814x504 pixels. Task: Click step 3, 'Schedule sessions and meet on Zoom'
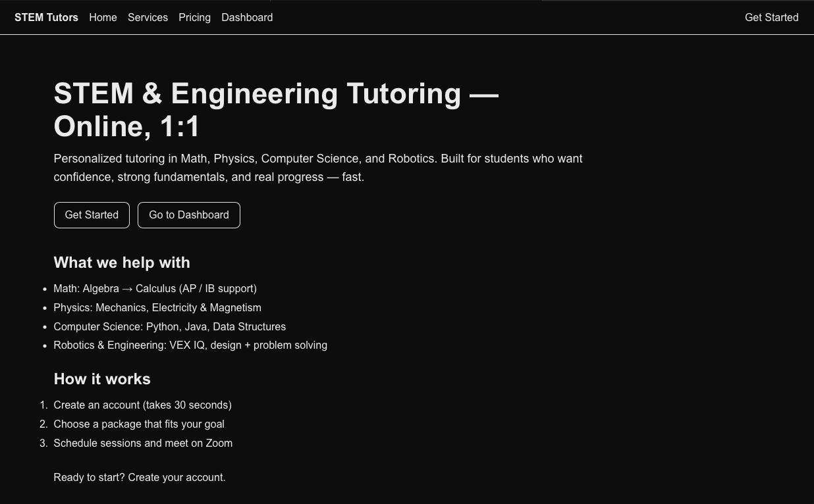click(143, 443)
